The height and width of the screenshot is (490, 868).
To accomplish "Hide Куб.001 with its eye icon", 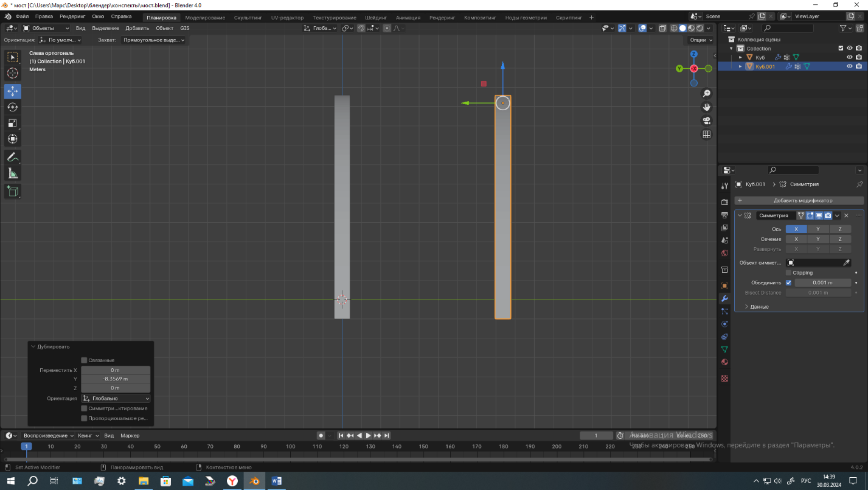I will click(x=850, y=66).
